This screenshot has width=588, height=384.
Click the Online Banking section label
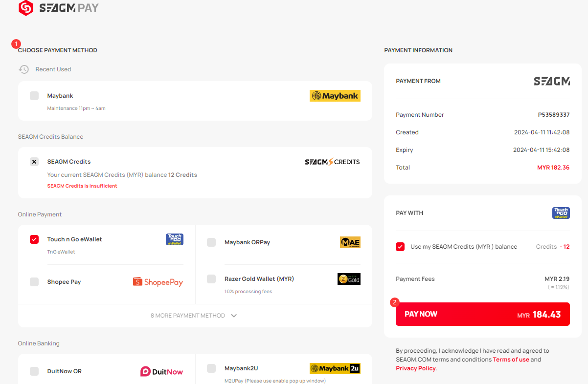pos(39,343)
